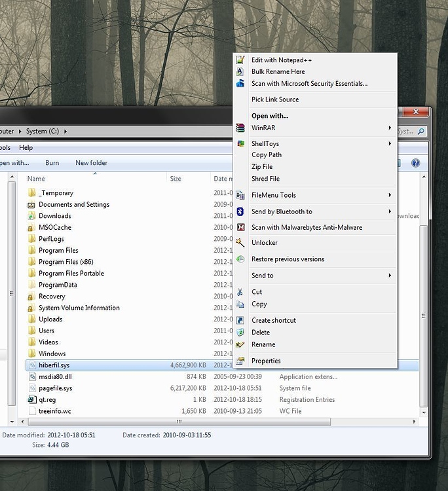The image size is (448, 491).
Task: Click the FileMenu Tools icon
Action: tap(240, 195)
